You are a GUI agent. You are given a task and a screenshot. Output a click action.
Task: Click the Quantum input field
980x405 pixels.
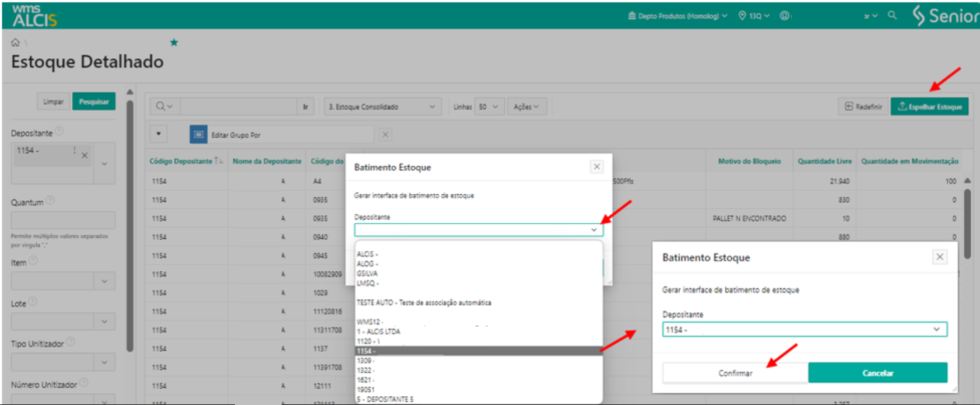(x=63, y=220)
